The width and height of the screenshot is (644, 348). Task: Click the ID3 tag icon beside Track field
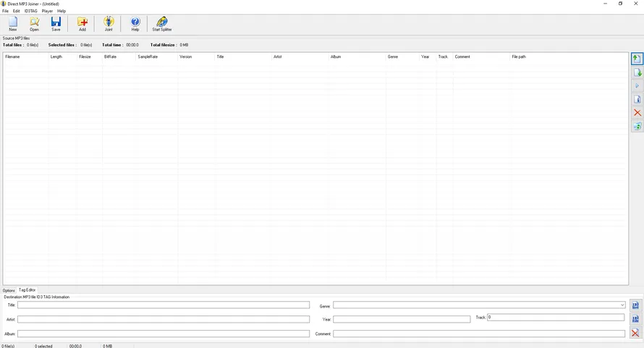(635, 319)
